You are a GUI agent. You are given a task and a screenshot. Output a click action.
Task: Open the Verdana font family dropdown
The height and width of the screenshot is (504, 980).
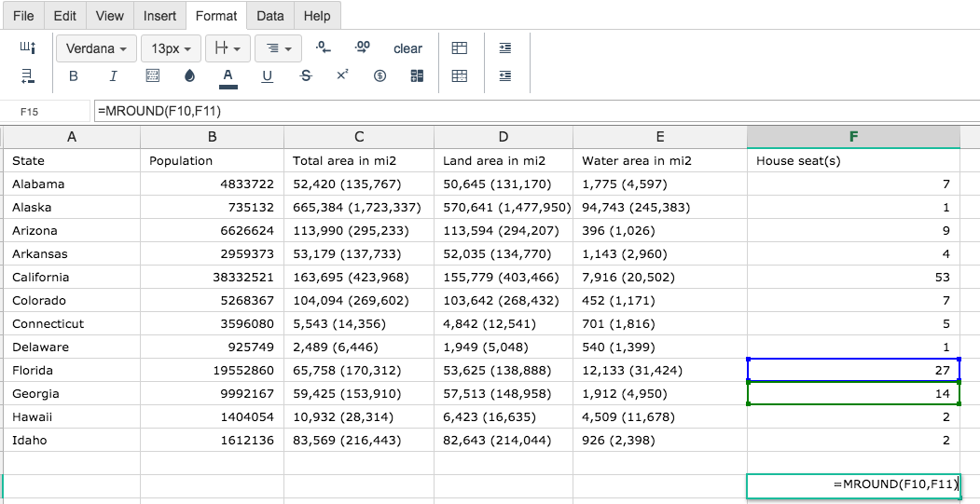(96, 48)
